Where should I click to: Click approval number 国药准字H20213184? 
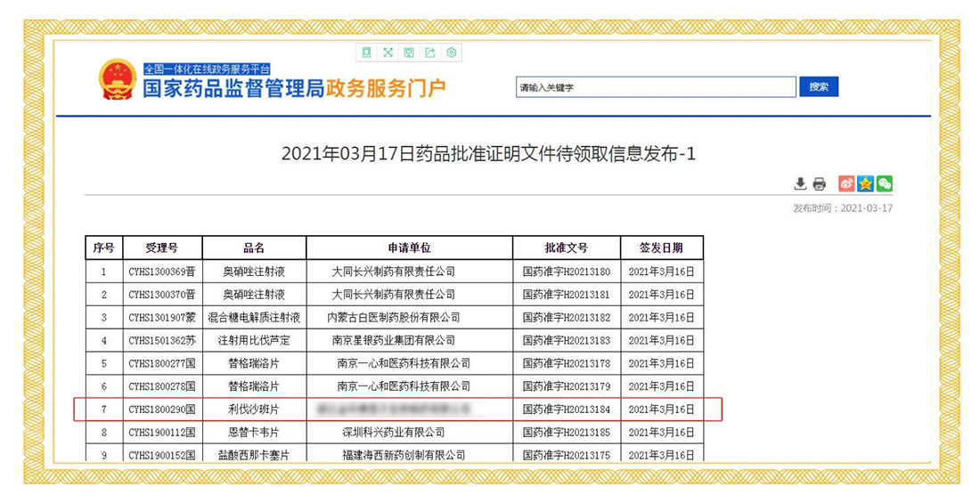(567, 410)
